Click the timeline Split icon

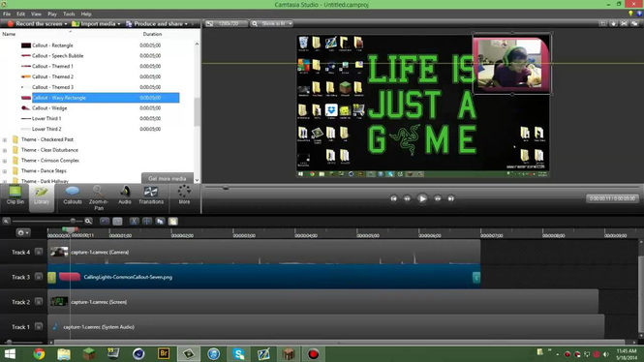tap(146, 222)
